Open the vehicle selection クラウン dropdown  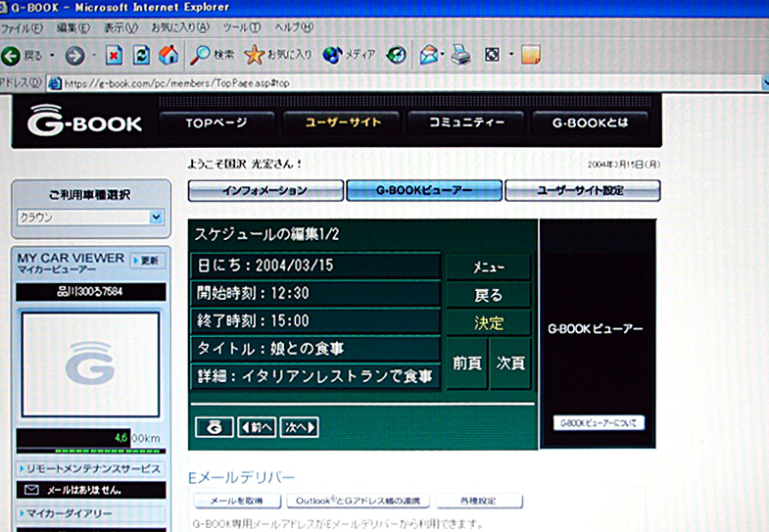click(90, 218)
